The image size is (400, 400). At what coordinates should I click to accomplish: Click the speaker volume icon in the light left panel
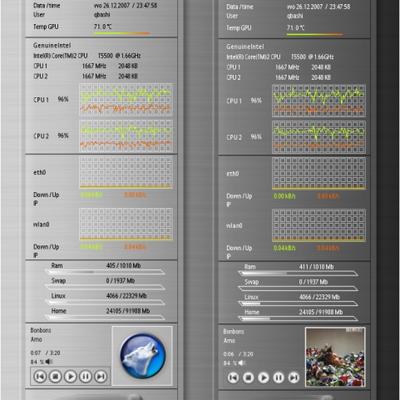tap(49, 362)
